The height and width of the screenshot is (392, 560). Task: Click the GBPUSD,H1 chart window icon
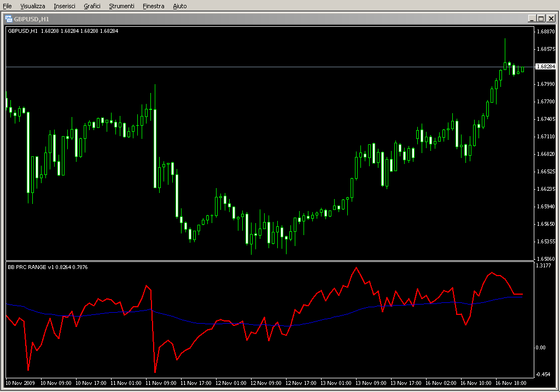[9, 19]
